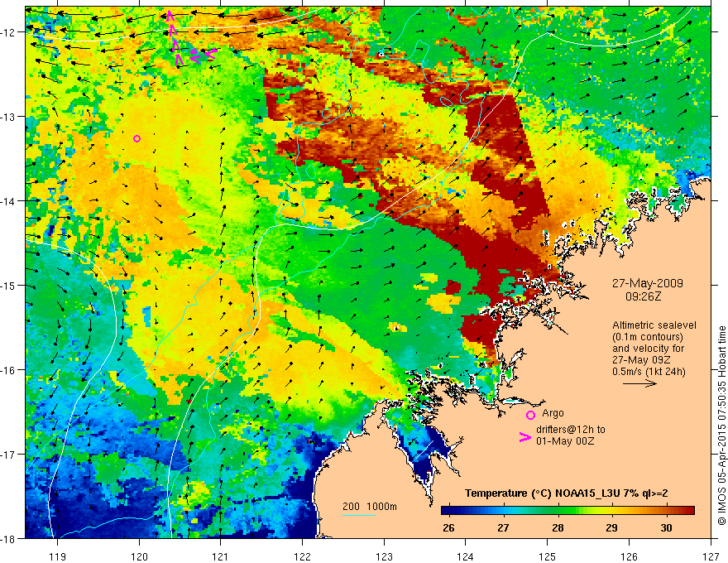Click the colorbar tick label 26
728x563 pixels.
point(448,527)
